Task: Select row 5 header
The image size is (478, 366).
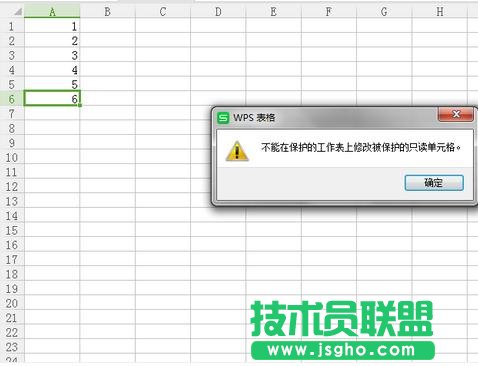Action: (x=12, y=84)
